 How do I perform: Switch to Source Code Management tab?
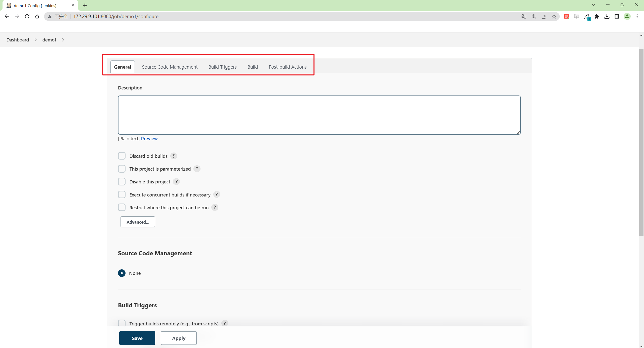point(170,67)
